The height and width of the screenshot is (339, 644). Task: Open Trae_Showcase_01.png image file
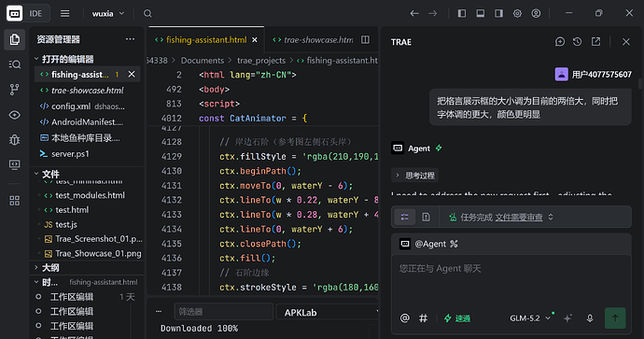[x=92, y=254]
